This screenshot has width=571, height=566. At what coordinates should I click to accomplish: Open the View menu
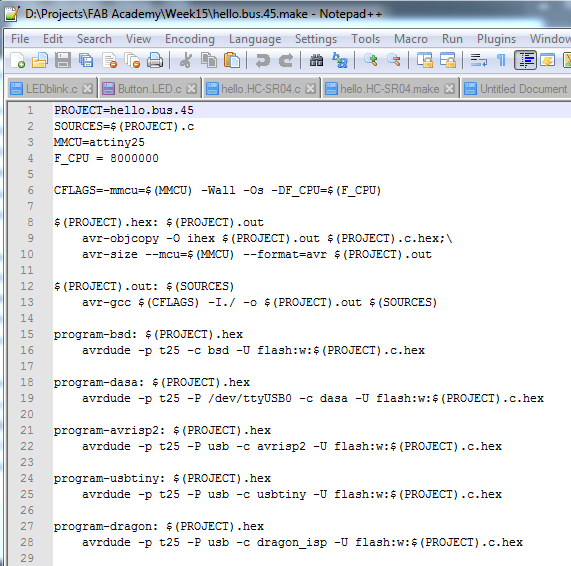coord(138,39)
